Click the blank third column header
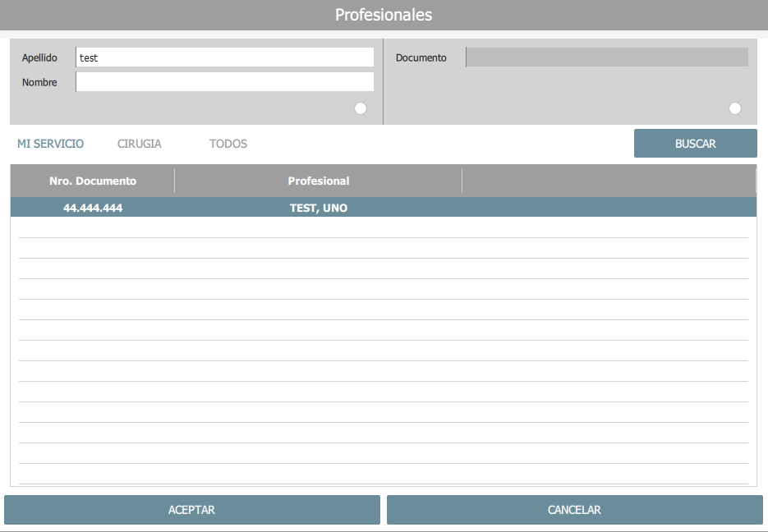768x532 pixels. (x=608, y=181)
